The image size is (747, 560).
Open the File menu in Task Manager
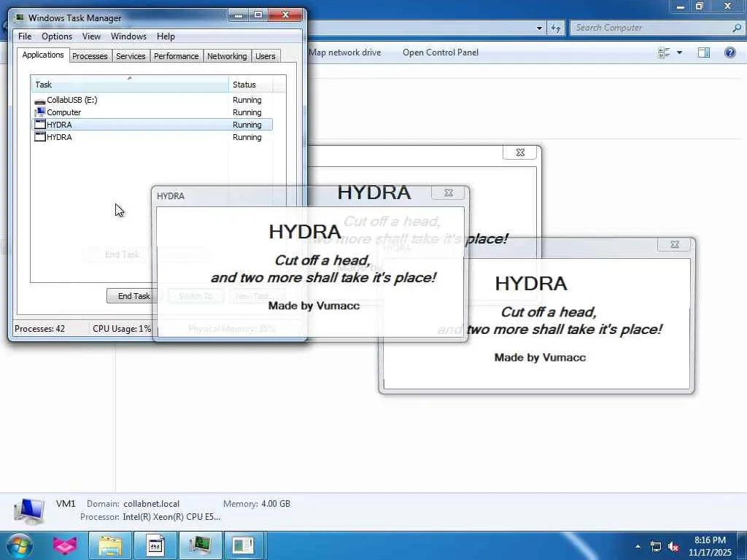pyautogui.click(x=25, y=36)
